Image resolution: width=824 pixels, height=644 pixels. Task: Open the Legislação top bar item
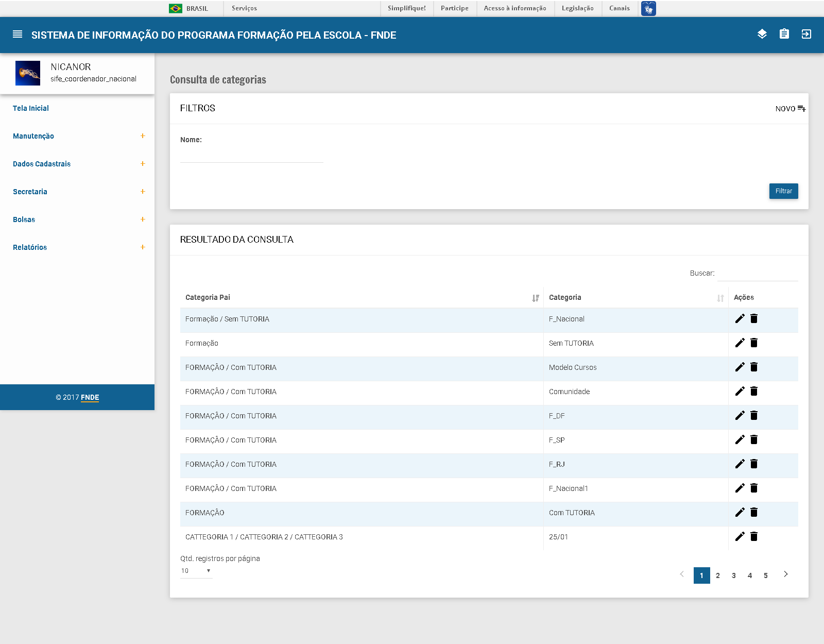point(577,8)
